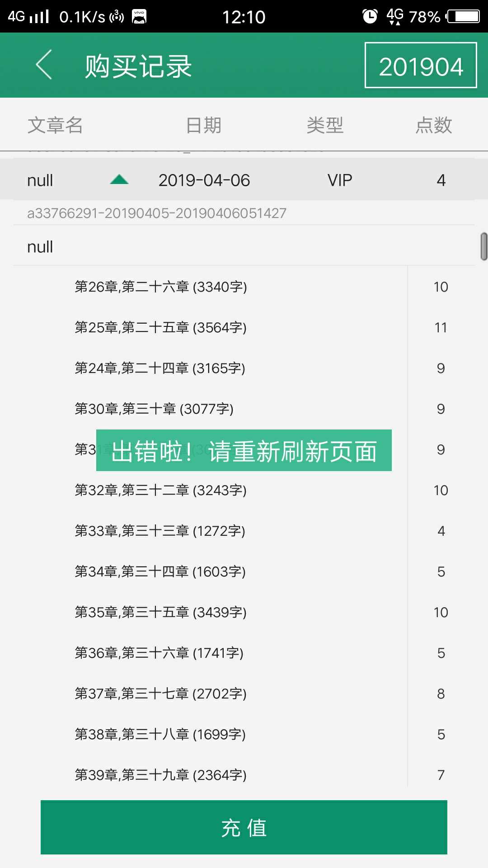Image resolution: width=488 pixels, height=868 pixels.
Task: Select the 第33章 (1272字) row
Action: point(160,531)
